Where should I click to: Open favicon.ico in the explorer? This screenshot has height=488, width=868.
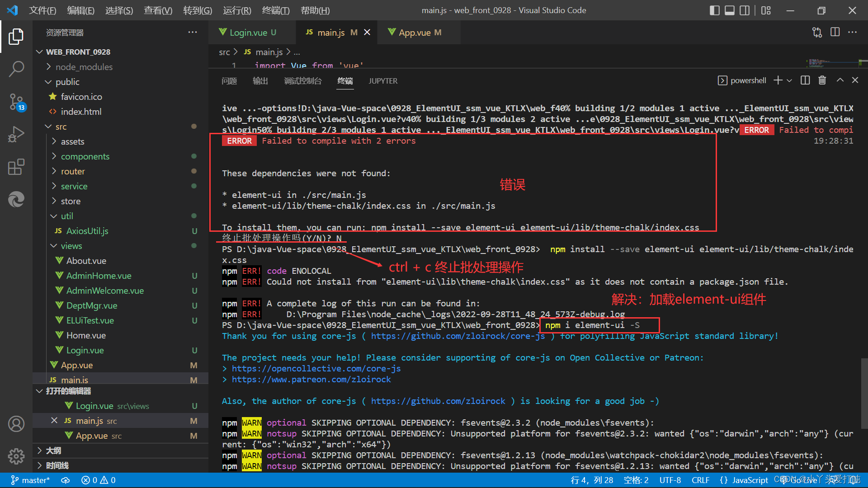click(120, 97)
